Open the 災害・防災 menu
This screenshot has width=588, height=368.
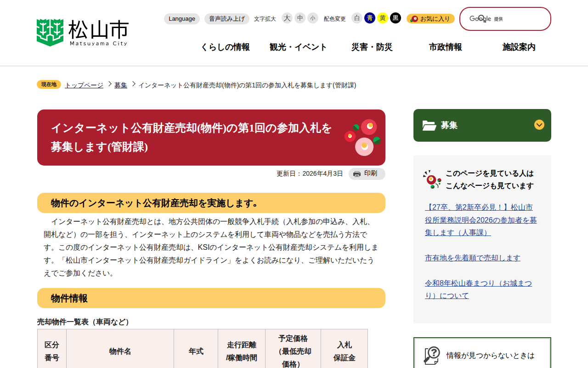(x=372, y=47)
